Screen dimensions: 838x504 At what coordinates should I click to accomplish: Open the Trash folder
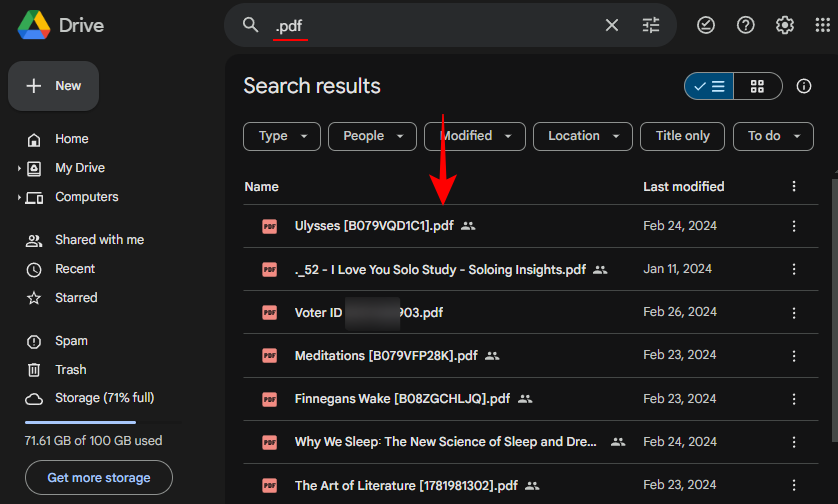pyautogui.click(x=71, y=370)
